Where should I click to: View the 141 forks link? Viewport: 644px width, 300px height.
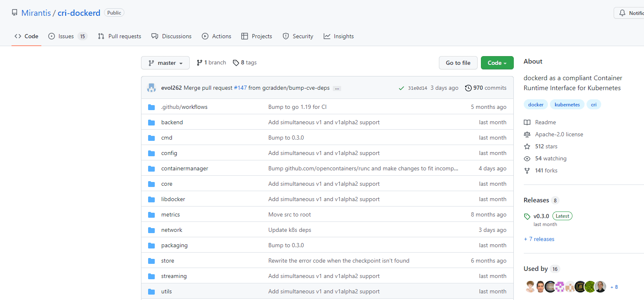pos(540,170)
